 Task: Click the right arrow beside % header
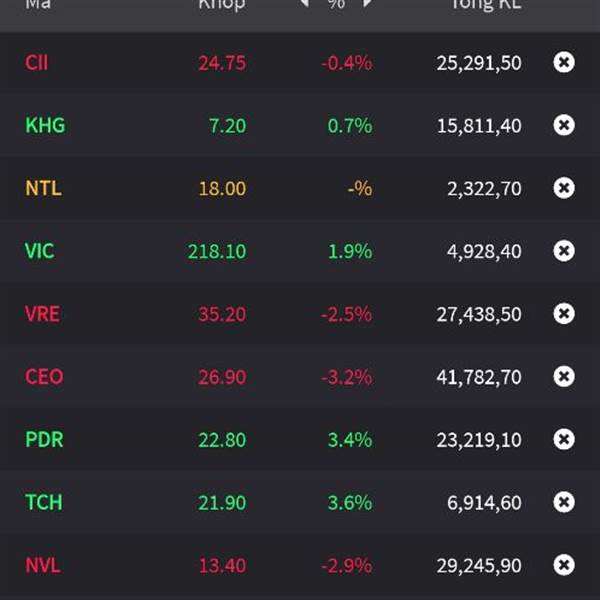click(x=367, y=4)
